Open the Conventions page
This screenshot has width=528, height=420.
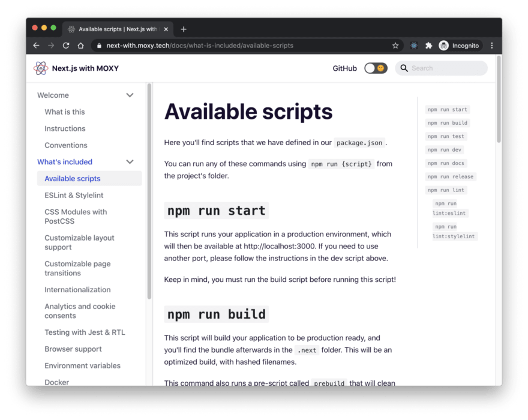point(66,145)
